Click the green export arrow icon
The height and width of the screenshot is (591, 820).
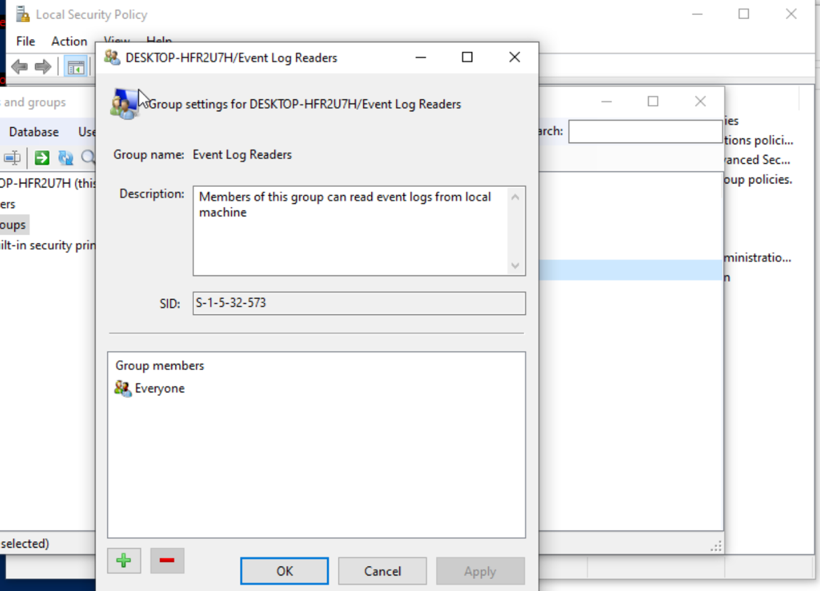(40, 157)
